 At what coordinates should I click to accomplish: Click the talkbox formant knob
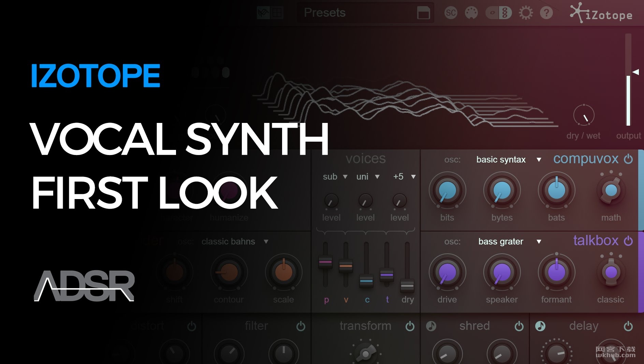point(556,272)
